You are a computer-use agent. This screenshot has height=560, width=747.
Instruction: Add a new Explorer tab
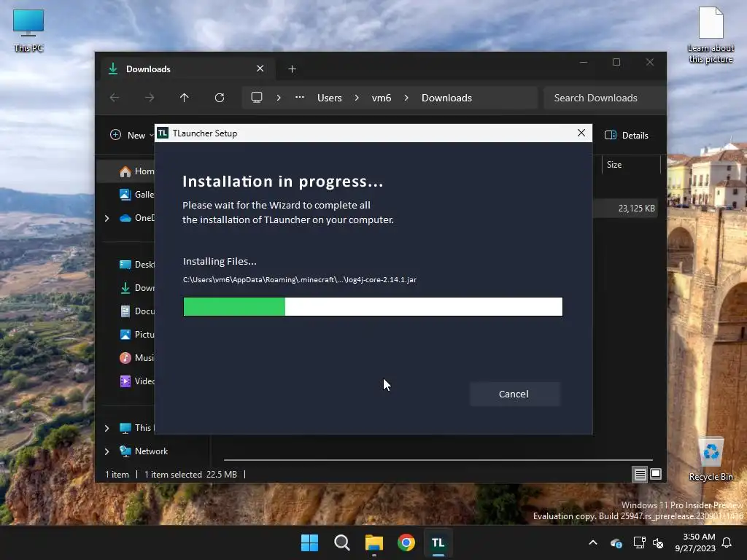(x=292, y=69)
